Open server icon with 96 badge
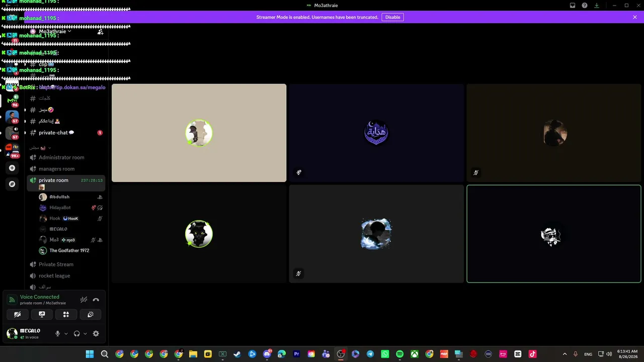 12,101
